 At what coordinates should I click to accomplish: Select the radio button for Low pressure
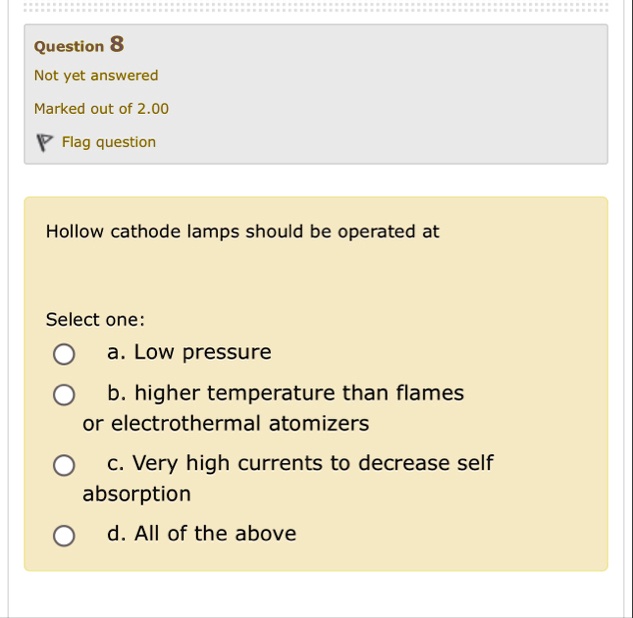coord(64,354)
